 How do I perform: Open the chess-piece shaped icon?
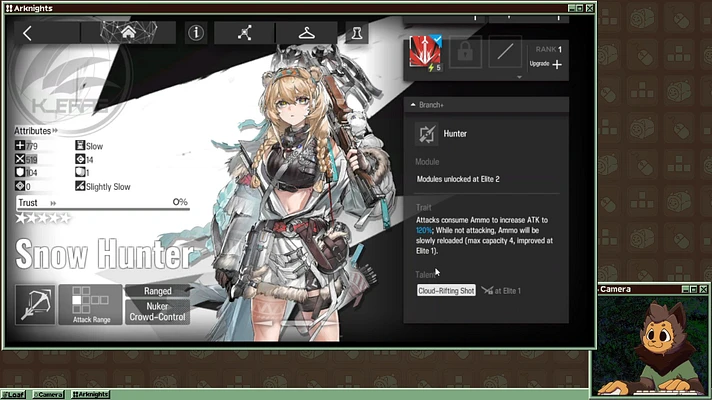[x=357, y=33]
